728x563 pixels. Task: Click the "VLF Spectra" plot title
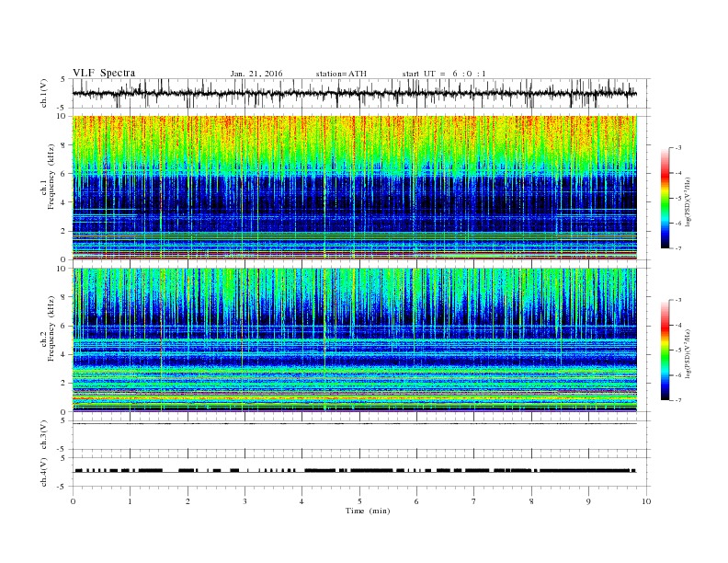click(104, 73)
